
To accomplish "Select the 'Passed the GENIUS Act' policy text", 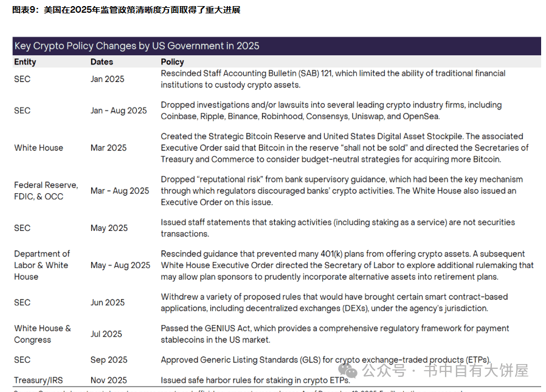I will [335, 334].
